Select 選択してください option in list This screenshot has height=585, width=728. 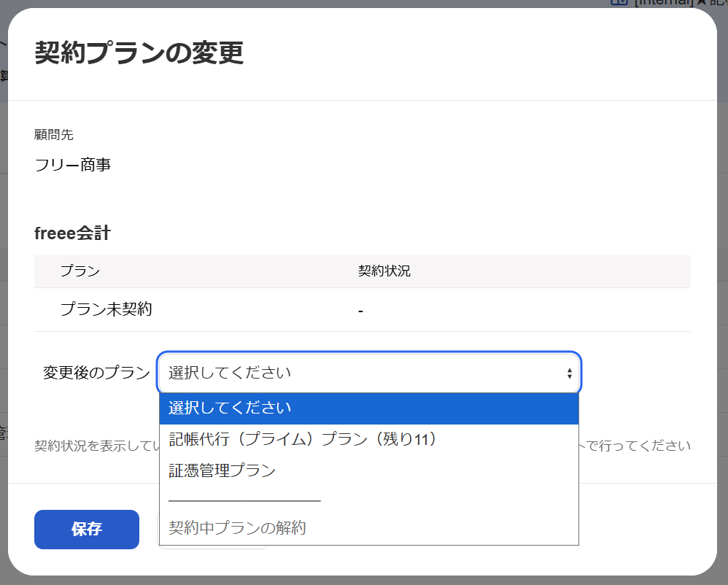tap(369, 408)
